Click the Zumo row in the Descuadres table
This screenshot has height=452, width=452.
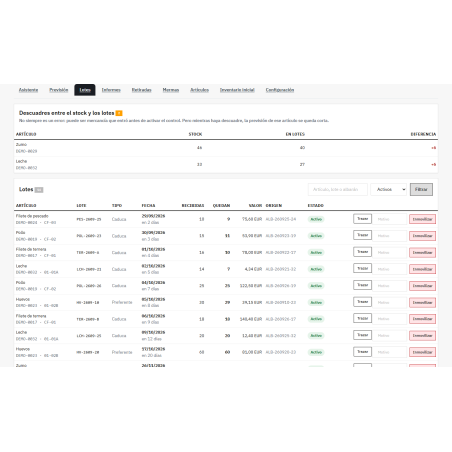pyautogui.click(x=226, y=148)
